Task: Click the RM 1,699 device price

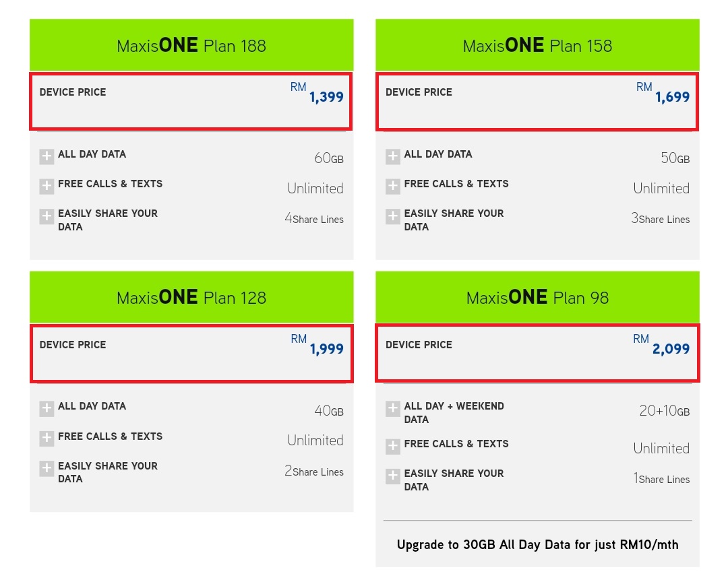Action: coord(671,97)
